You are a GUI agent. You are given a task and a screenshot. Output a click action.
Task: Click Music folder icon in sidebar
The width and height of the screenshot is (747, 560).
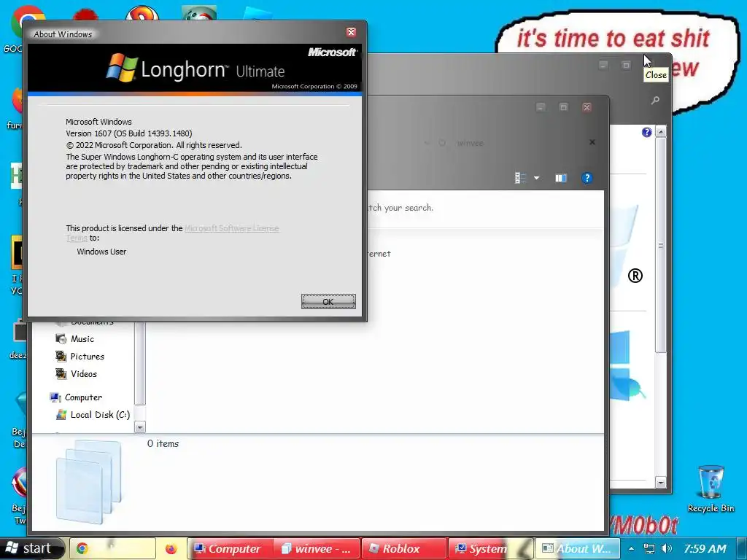[61, 339]
